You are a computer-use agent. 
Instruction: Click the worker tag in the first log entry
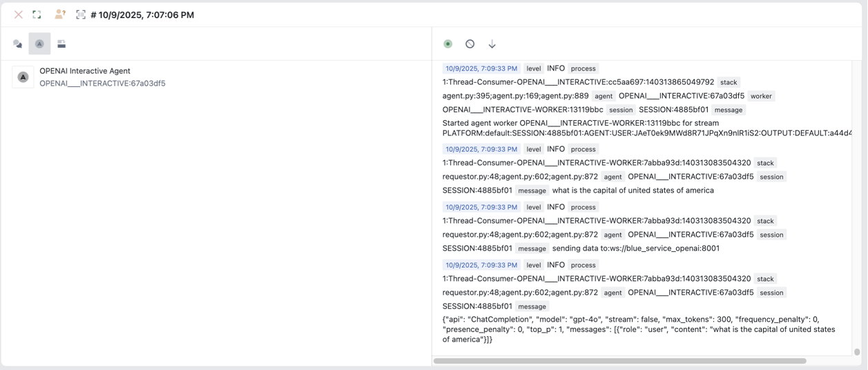[x=761, y=96]
